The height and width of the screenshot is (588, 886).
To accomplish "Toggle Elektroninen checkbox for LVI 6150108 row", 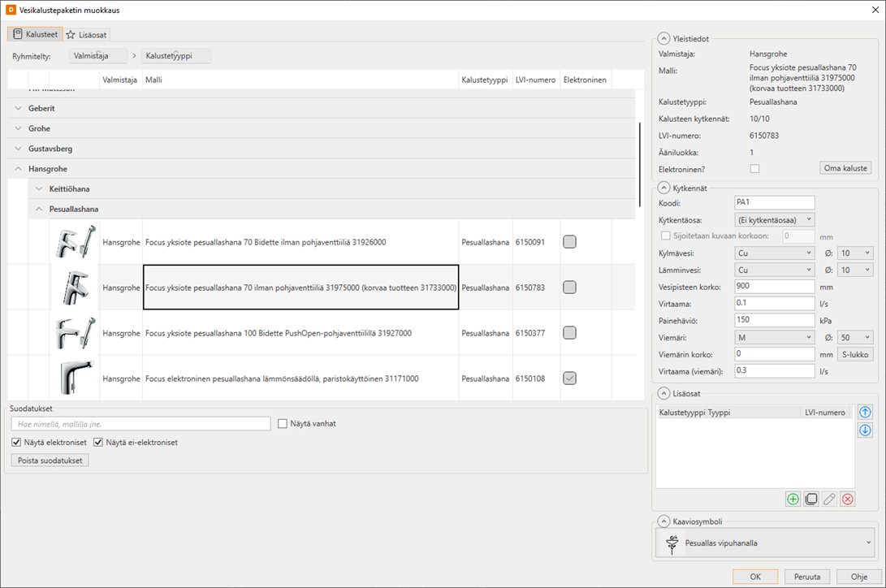I will tap(569, 378).
